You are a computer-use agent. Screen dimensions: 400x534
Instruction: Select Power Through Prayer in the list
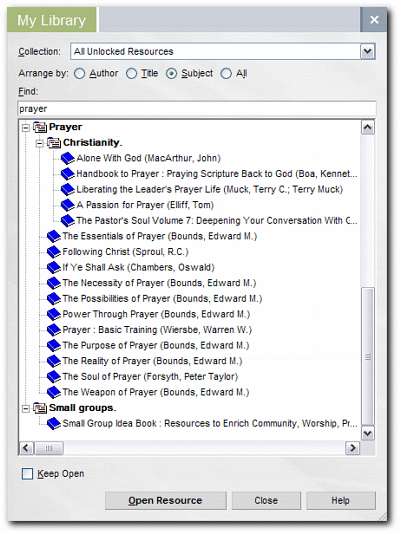point(156,314)
